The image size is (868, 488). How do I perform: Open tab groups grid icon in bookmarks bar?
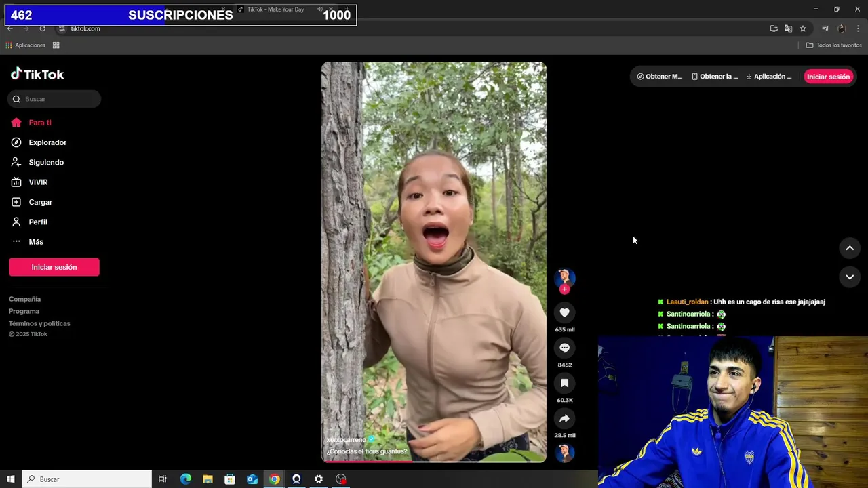(56, 45)
